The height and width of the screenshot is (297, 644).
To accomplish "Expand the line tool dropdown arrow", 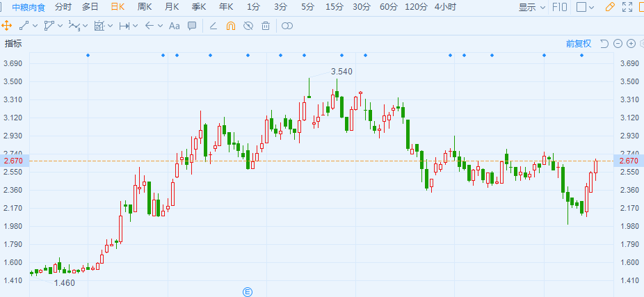I will tap(35, 26).
